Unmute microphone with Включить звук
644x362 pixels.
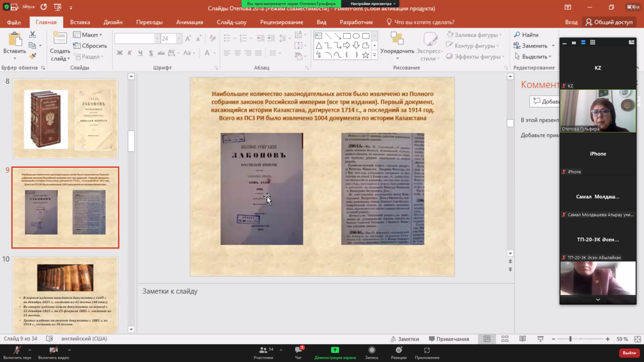(17, 350)
